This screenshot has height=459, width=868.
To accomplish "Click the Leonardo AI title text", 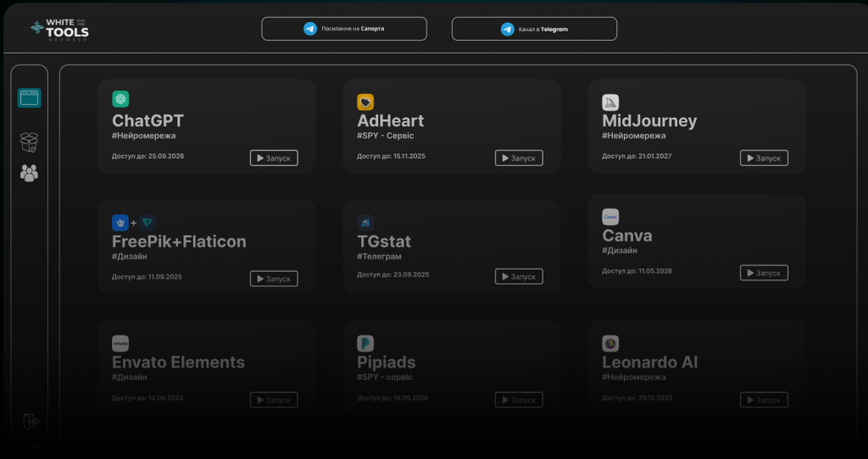I will pyautogui.click(x=650, y=362).
